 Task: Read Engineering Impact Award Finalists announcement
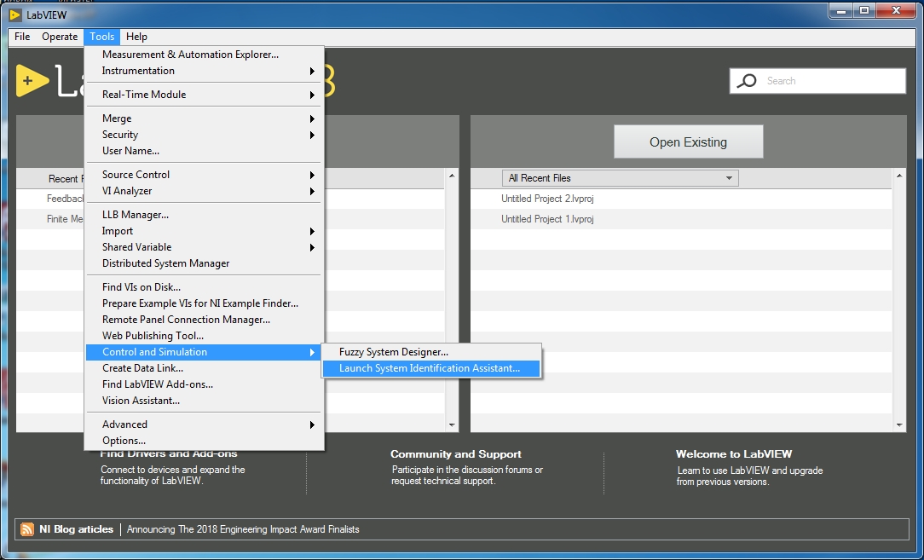coord(243,529)
